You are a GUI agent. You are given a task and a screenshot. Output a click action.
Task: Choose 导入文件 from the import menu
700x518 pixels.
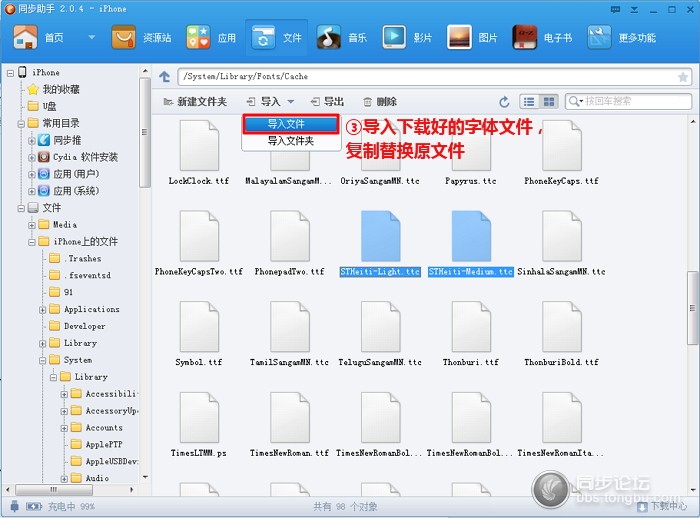coord(290,124)
